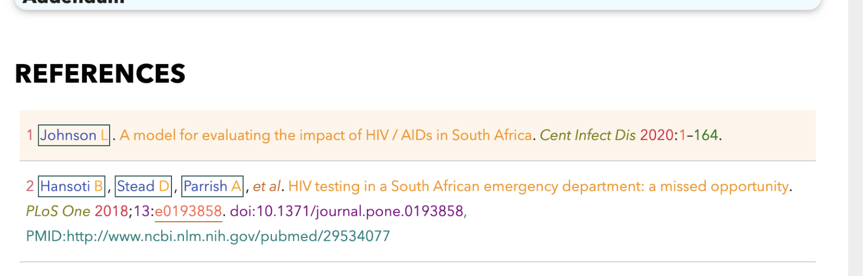Click the 'et al' text in reference 2
This screenshot has height=276, width=868.
(267, 186)
